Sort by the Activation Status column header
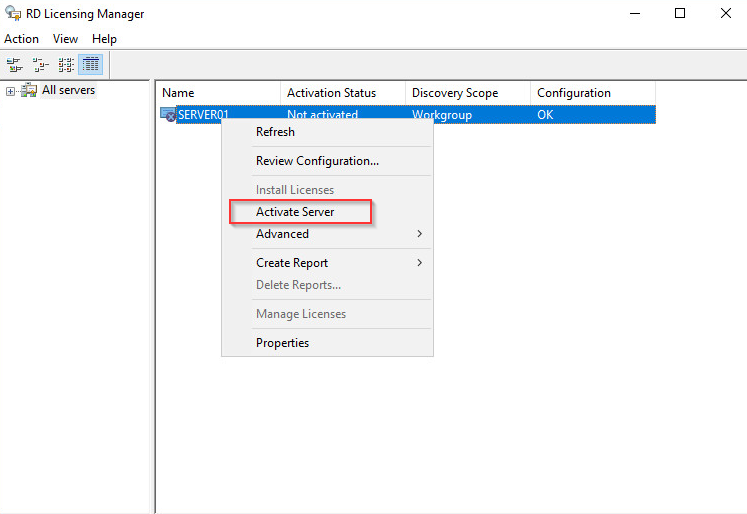 click(x=332, y=93)
